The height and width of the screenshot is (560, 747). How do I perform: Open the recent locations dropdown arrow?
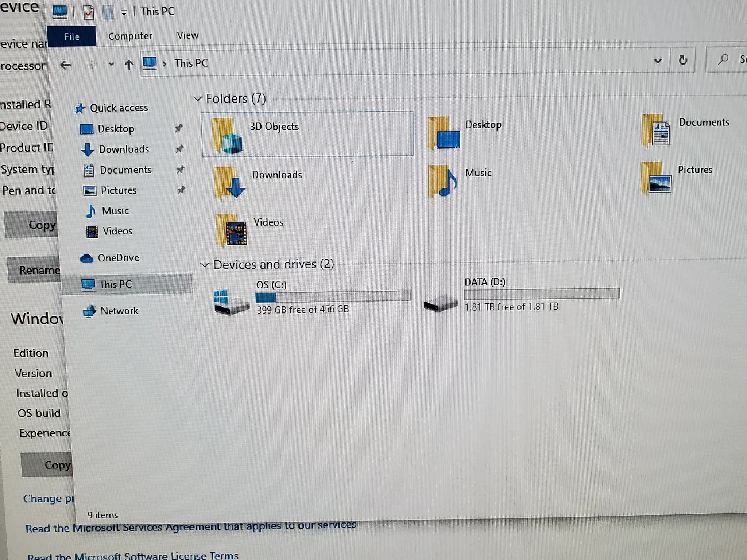tap(111, 64)
